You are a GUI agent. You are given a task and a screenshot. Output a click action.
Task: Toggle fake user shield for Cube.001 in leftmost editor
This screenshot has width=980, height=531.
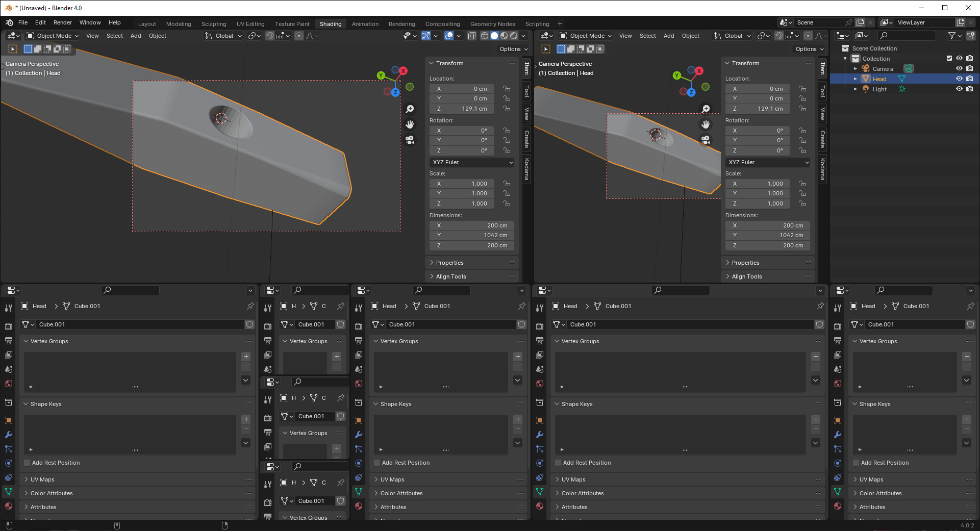[249, 324]
